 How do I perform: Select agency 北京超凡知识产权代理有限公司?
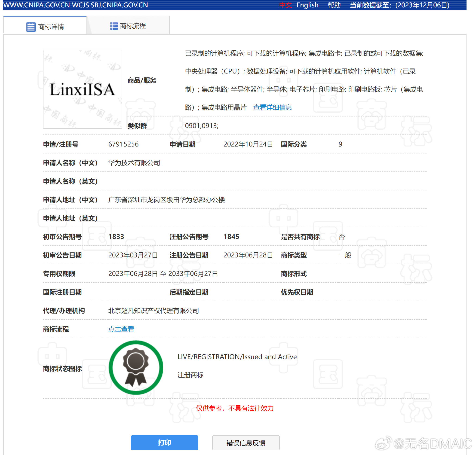(x=153, y=310)
